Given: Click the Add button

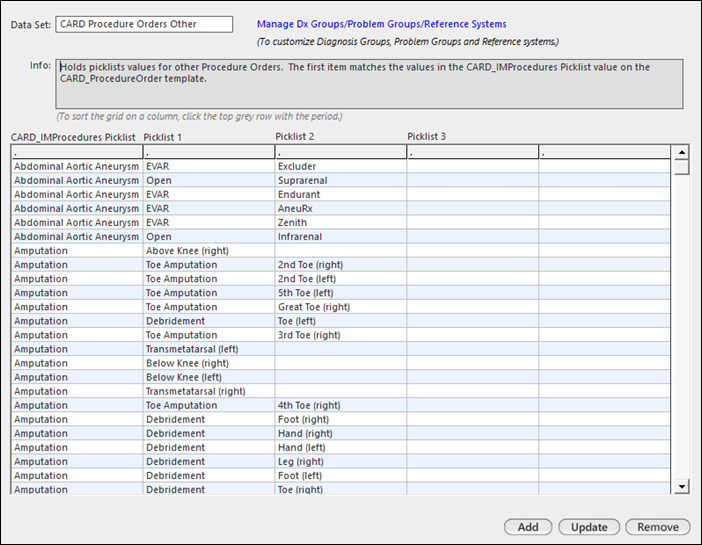Looking at the screenshot, I should point(528,527).
